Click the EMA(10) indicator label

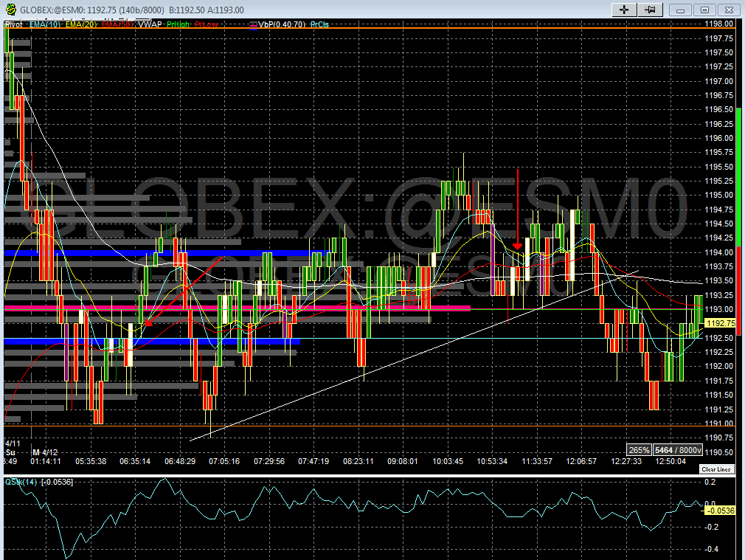45,24
